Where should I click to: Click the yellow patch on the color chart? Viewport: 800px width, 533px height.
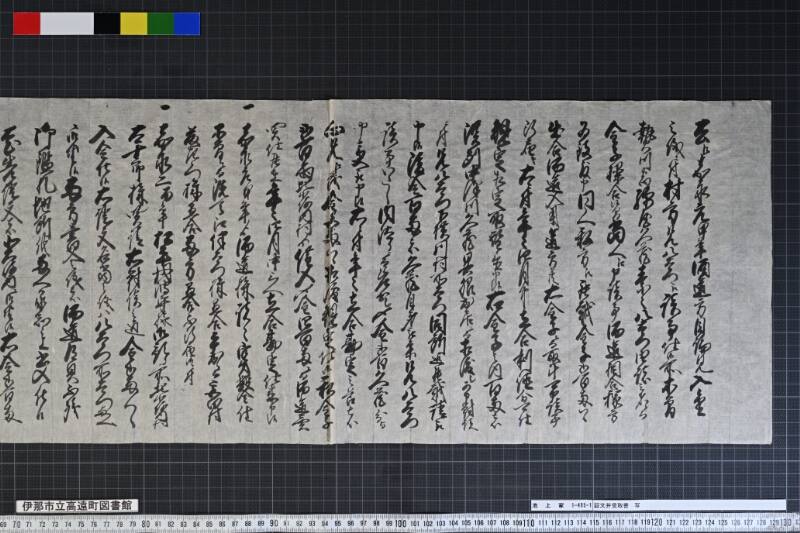click(x=134, y=24)
